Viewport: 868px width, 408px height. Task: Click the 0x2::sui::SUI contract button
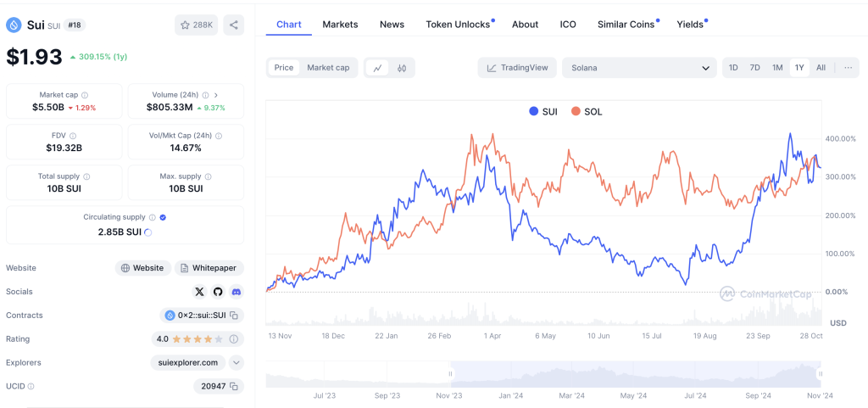tap(202, 316)
